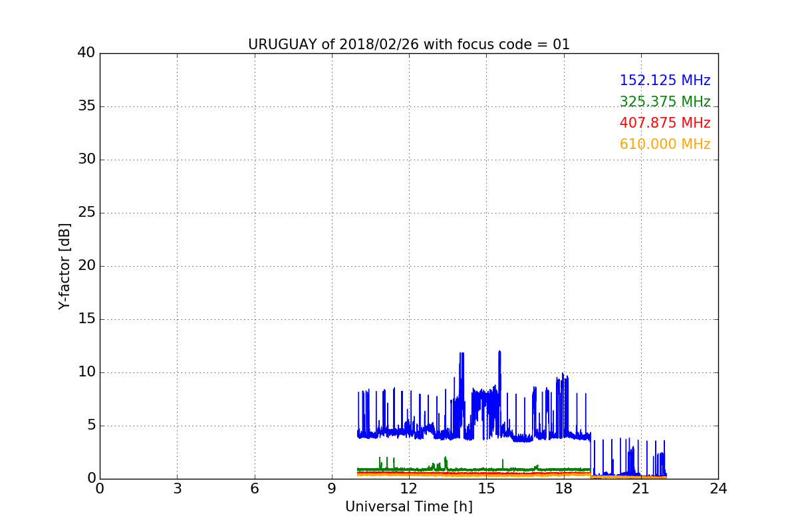Viewport: 798px width, 532px height.
Task: Click the 'Y-factor [dB]' axis label
Action: [x=65, y=266]
